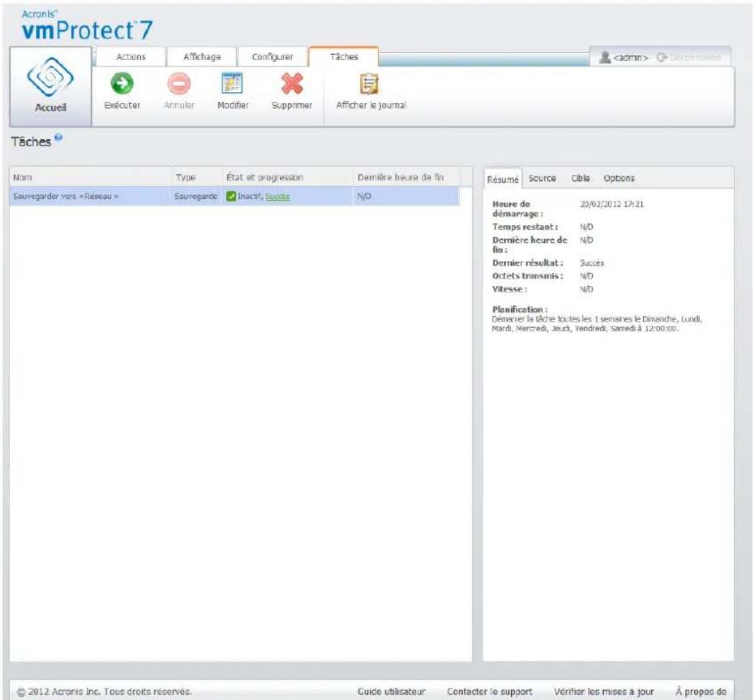This screenshot has height=700, width=753.
Task: Open the Configurer tab
Action: [272, 57]
